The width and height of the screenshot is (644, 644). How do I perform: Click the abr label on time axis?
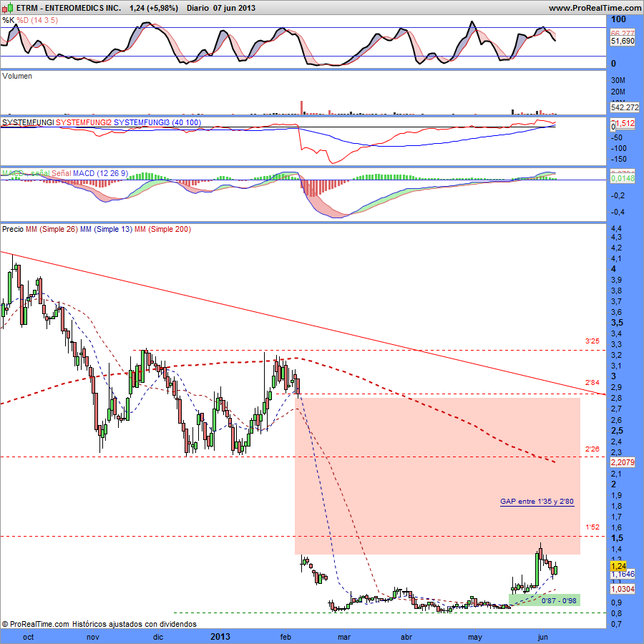tap(406, 637)
